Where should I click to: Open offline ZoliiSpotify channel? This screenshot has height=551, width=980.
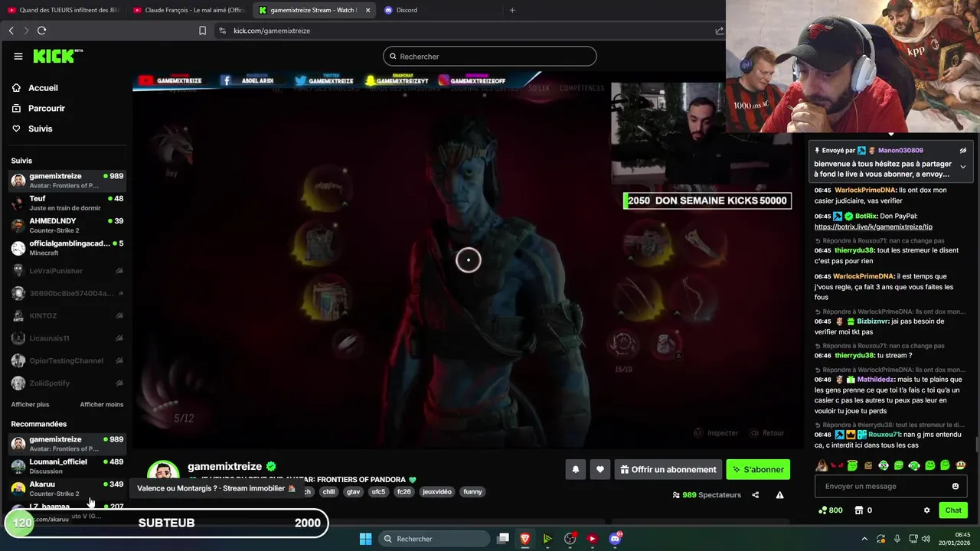(67, 383)
